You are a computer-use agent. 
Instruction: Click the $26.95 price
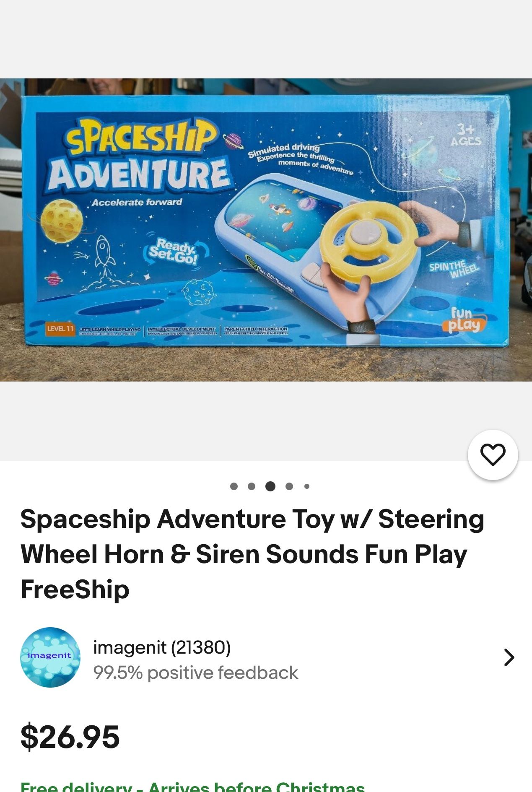pos(70,737)
